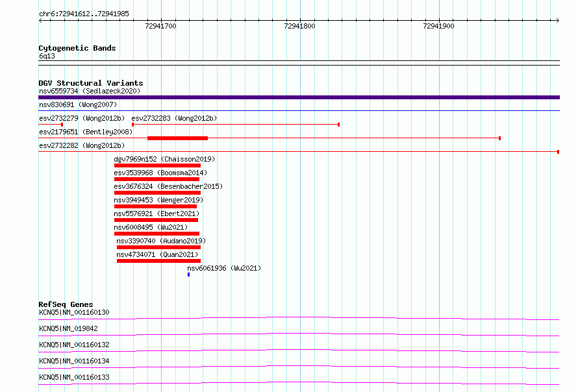Click right end marker of esv2179651 line

[x=499, y=138]
